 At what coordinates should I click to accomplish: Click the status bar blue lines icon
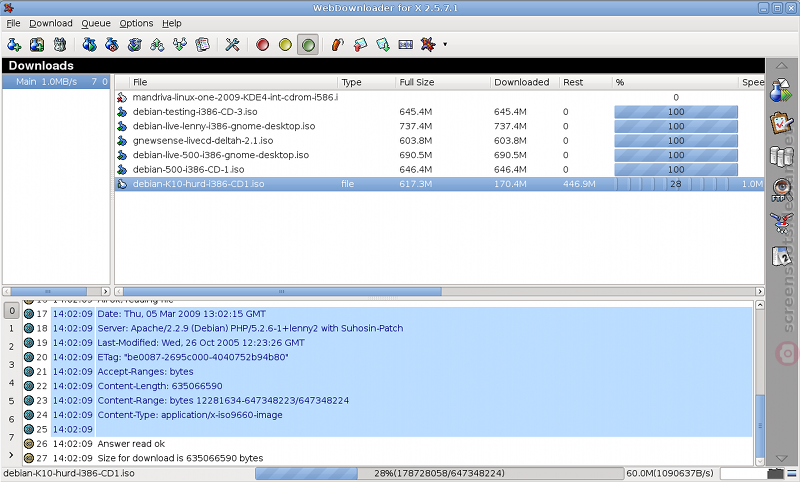tap(792, 473)
